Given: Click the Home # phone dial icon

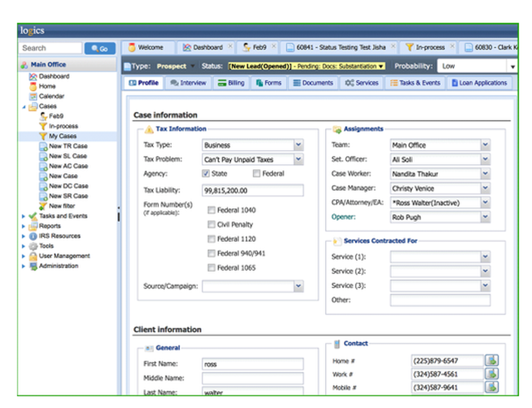Looking at the screenshot, I should pos(492,360).
